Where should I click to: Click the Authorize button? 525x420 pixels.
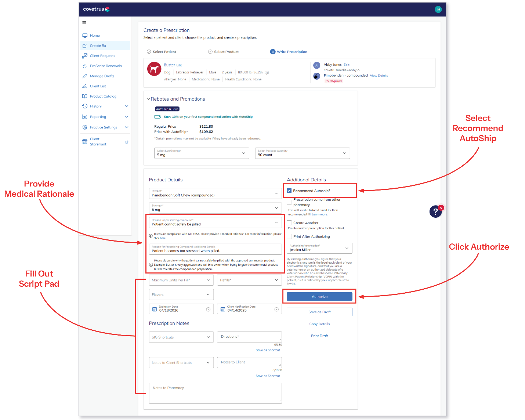pyautogui.click(x=319, y=296)
